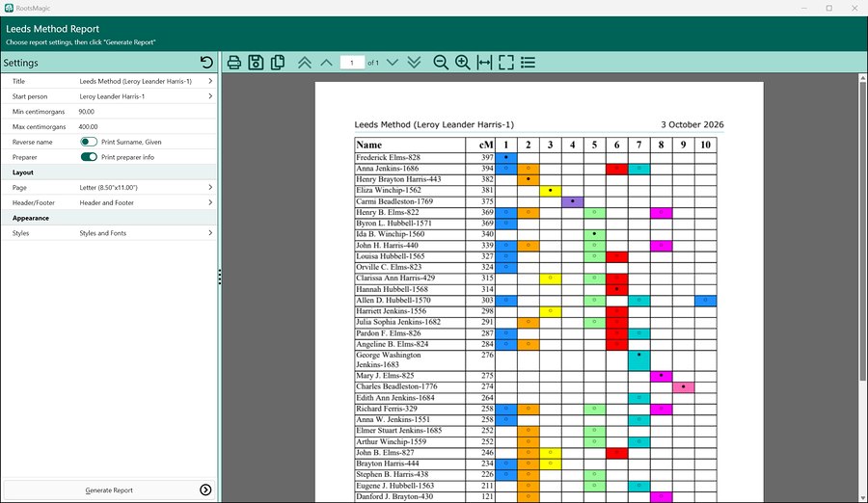Jump to the first page double-up arrow
Viewport: 868px width, 503px height.
click(305, 63)
